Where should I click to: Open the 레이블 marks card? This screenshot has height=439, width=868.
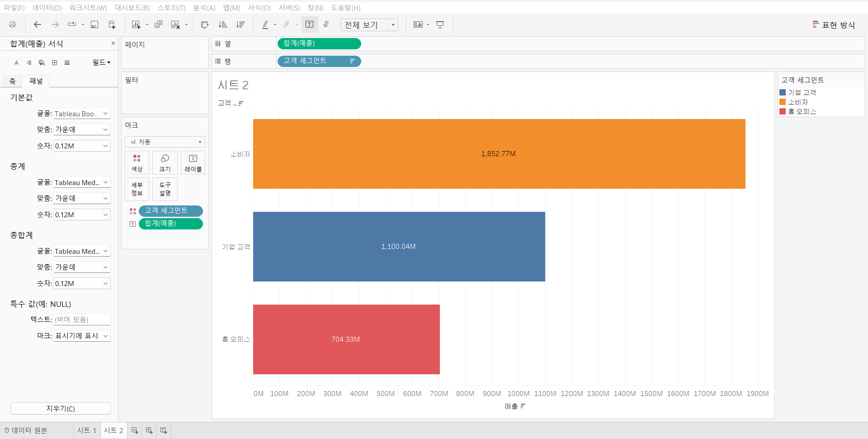193,163
